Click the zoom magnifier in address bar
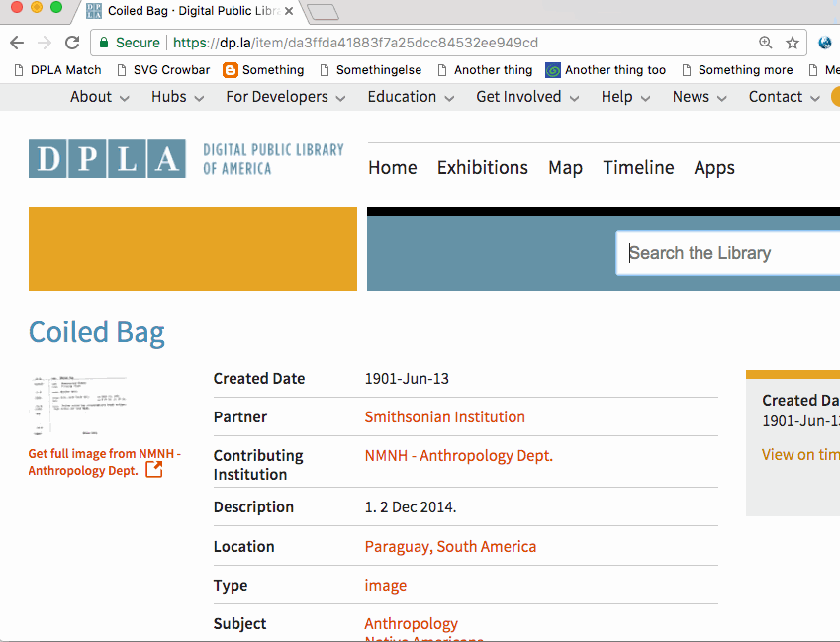Image resolution: width=840 pixels, height=642 pixels. coord(766,43)
